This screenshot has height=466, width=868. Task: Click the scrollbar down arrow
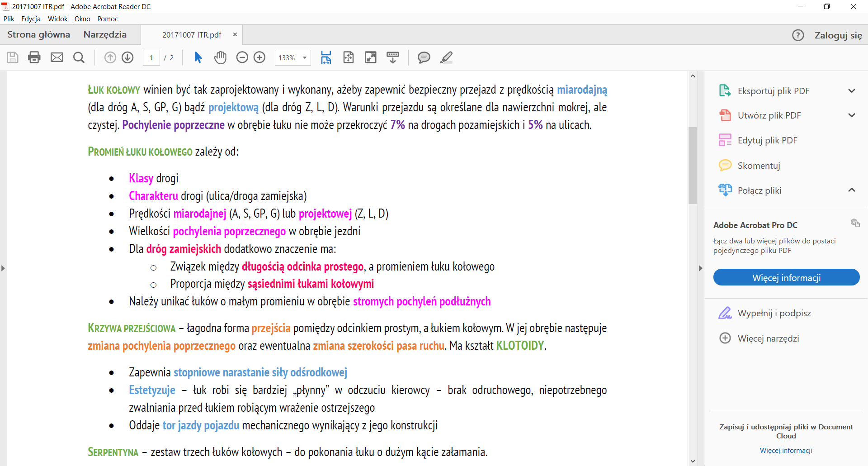pos(693,461)
